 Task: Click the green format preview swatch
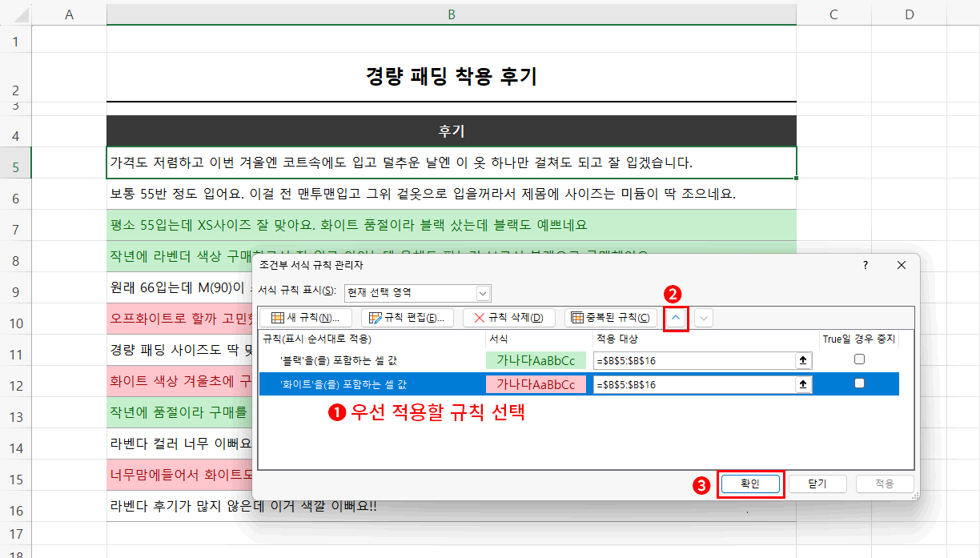(x=536, y=360)
